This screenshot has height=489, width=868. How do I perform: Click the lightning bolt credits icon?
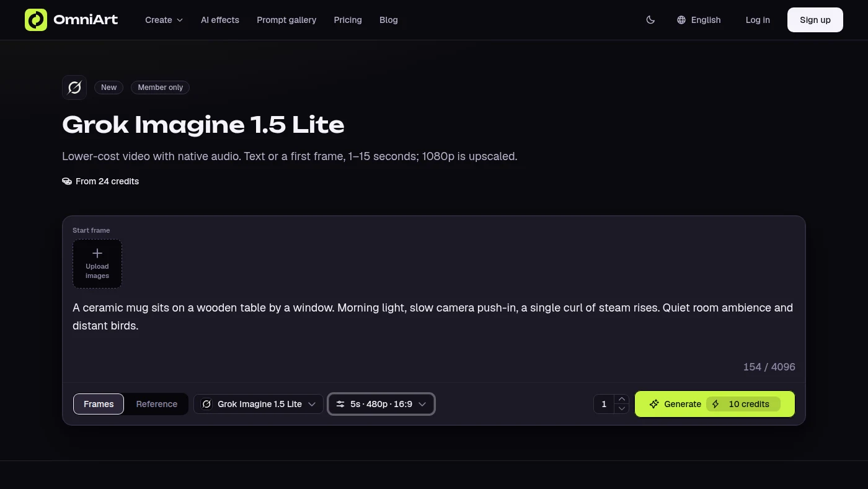click(x=715, y=404)
